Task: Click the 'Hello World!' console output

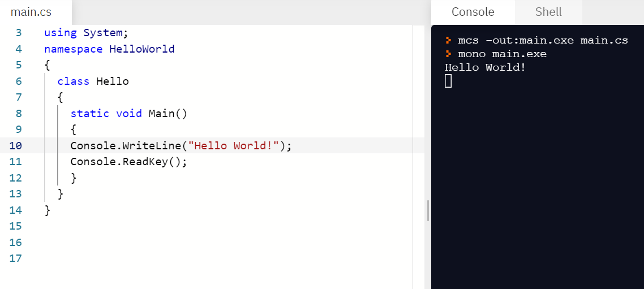Action: [x=485, y=67]
